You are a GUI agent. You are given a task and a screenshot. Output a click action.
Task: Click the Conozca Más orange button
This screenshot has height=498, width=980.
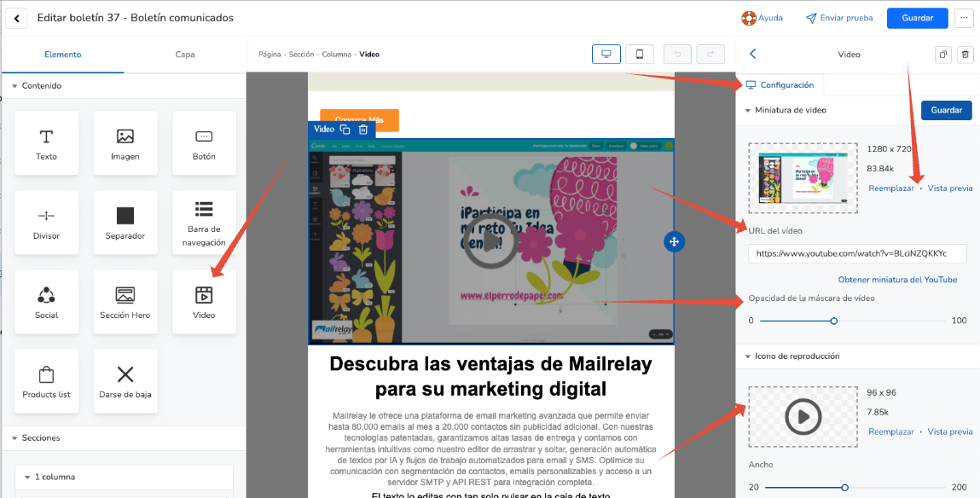click(359, 119)
